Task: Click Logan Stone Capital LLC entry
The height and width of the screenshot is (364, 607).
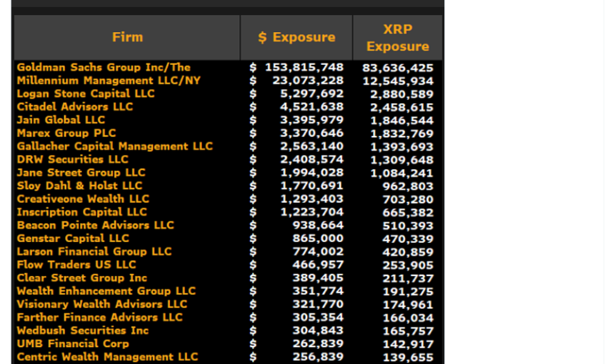Action: (86, 94)
